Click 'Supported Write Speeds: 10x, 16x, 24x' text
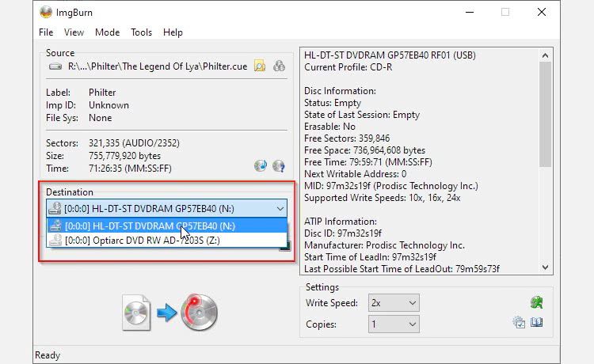The width and height of the screenshot is (594, 364). [x=383, y=198]
